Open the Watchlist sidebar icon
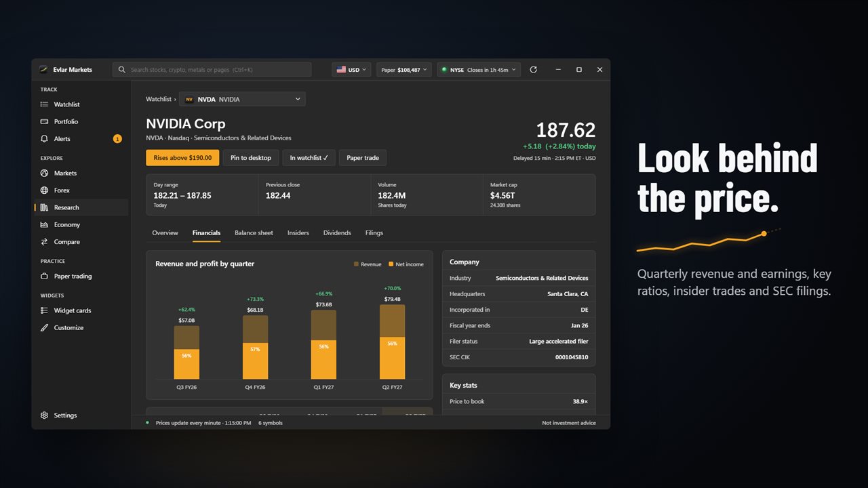868x488 pixels. coord(45,104)
